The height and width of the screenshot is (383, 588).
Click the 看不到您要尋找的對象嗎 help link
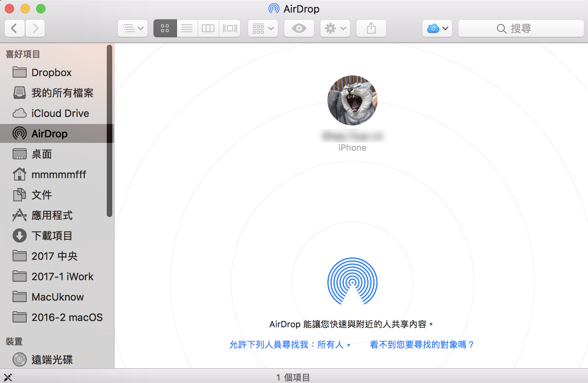[x=422, y=345]
